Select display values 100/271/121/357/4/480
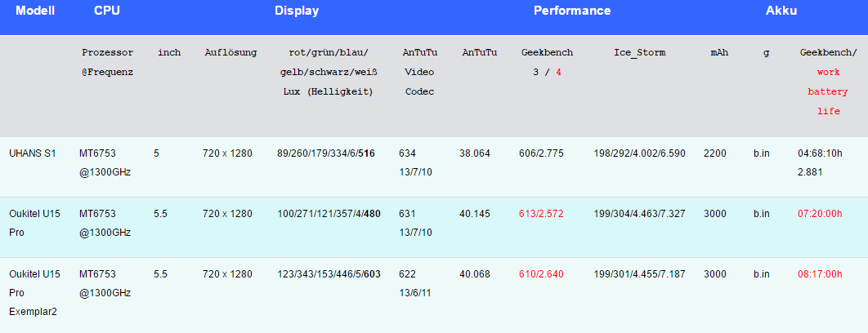 (329, 214)
